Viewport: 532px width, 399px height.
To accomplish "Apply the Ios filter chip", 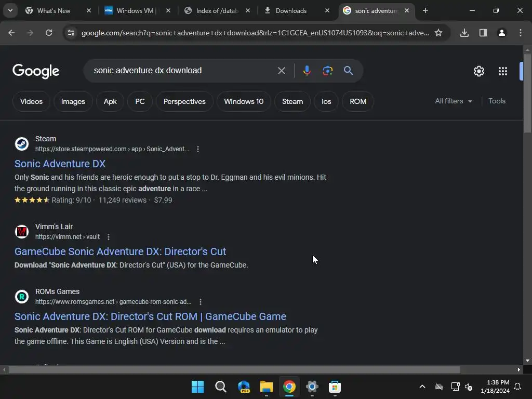I will point(326,101).
